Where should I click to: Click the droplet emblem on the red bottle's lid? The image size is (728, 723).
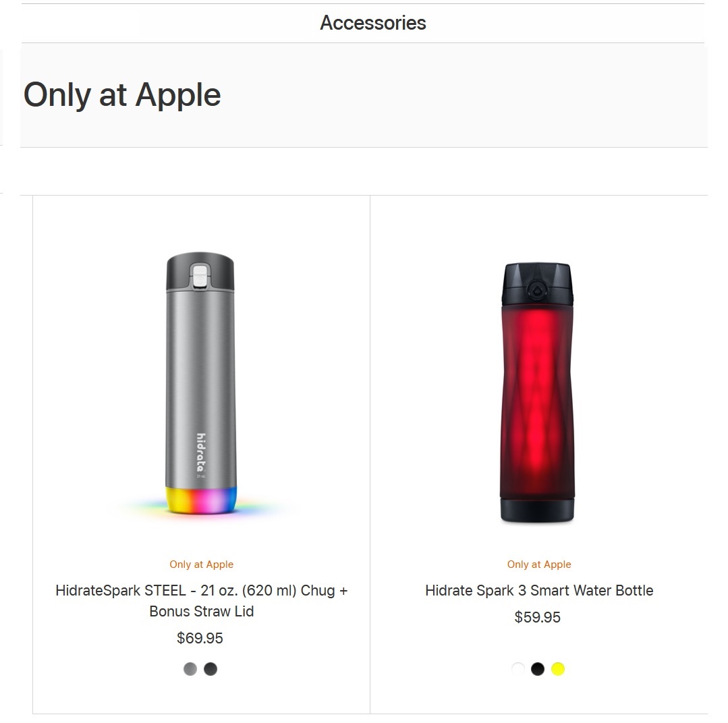coord(538,291)
